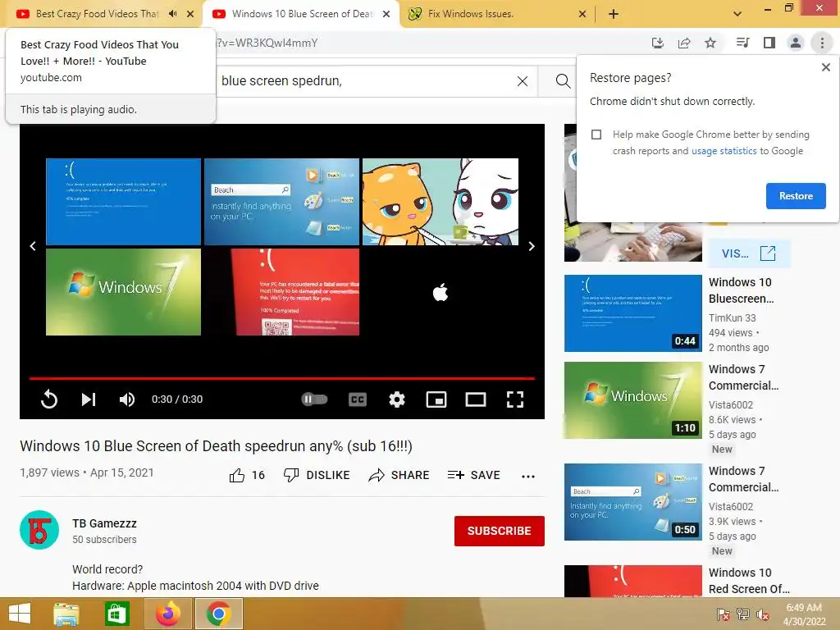The width and height of the screenshot is (840, 630).
Task: Click the YouTube search magnifier button
Action: 563,81
